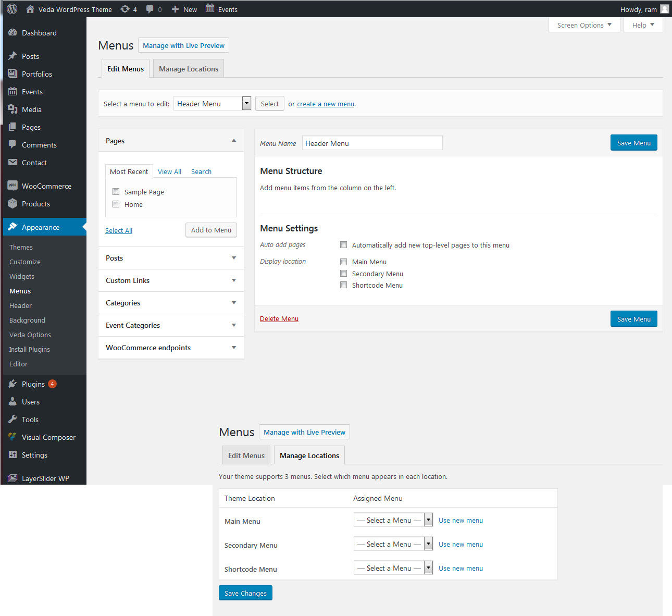Open Shortcode Menu assigned menu dropdown
672x616 pixels.
click(x=393, y=568)
